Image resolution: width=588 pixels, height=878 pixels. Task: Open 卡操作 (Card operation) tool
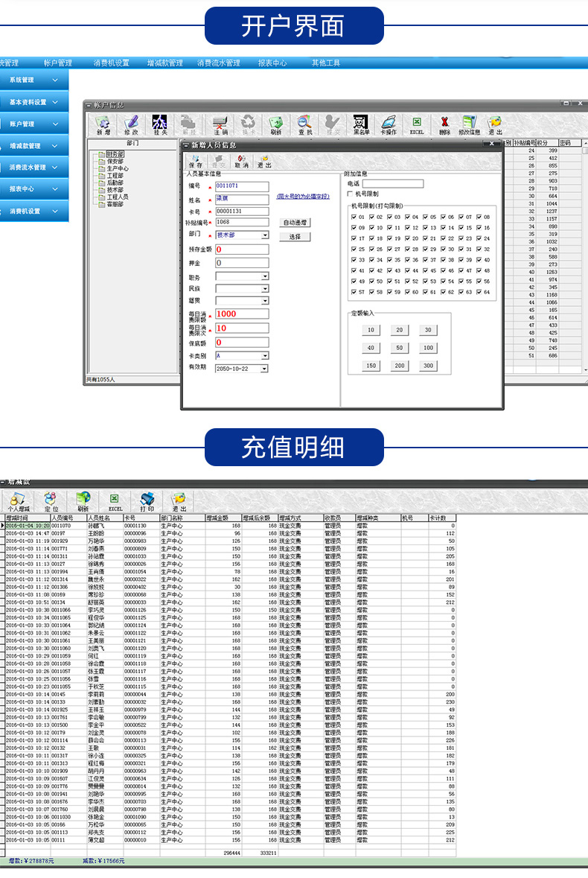tap(389, 124)
